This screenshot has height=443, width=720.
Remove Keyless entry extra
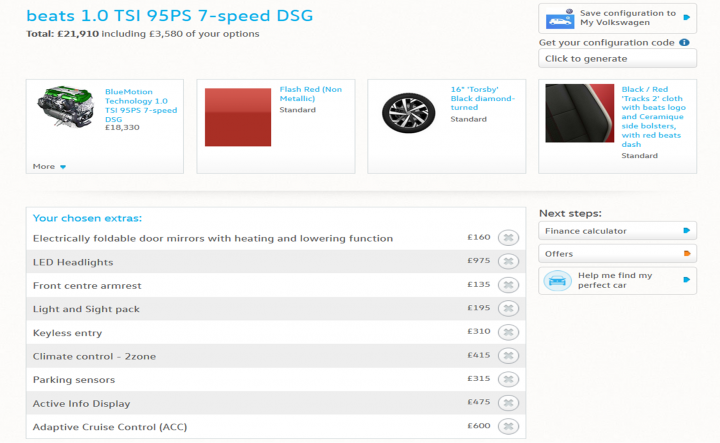[508, 332]
